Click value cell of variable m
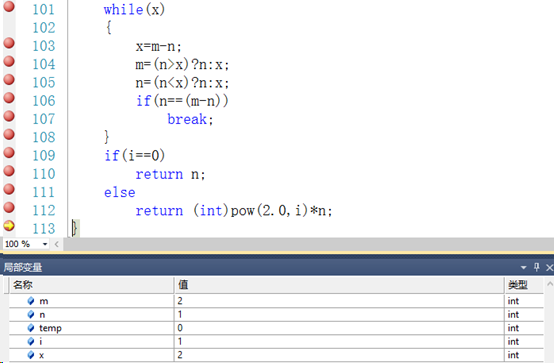The height and width of the screenshot is (363, 554). (339, 301)
